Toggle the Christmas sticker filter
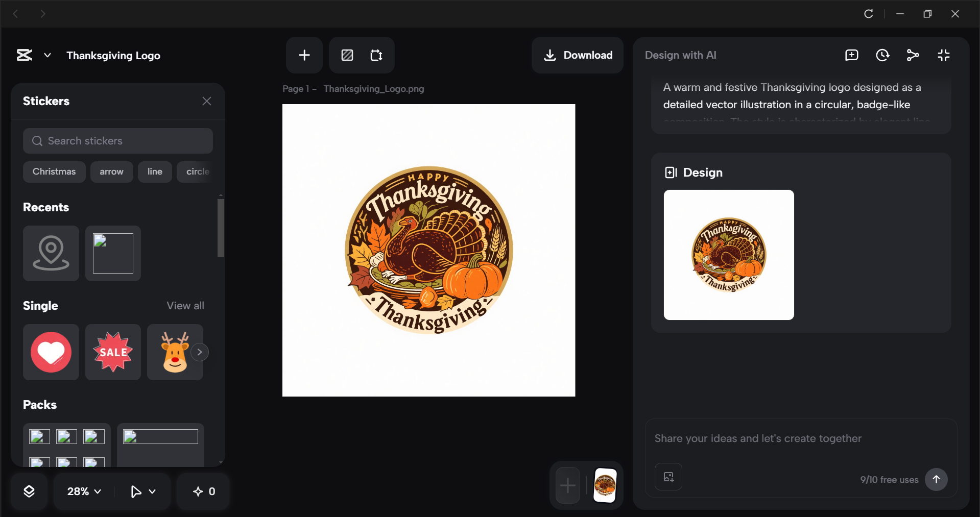 click(54, 171)
